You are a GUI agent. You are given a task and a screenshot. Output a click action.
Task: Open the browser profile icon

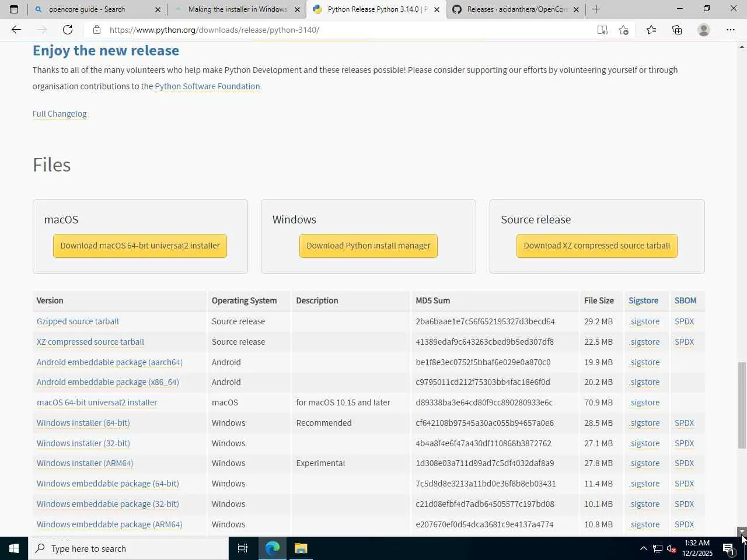coord(704,30)
